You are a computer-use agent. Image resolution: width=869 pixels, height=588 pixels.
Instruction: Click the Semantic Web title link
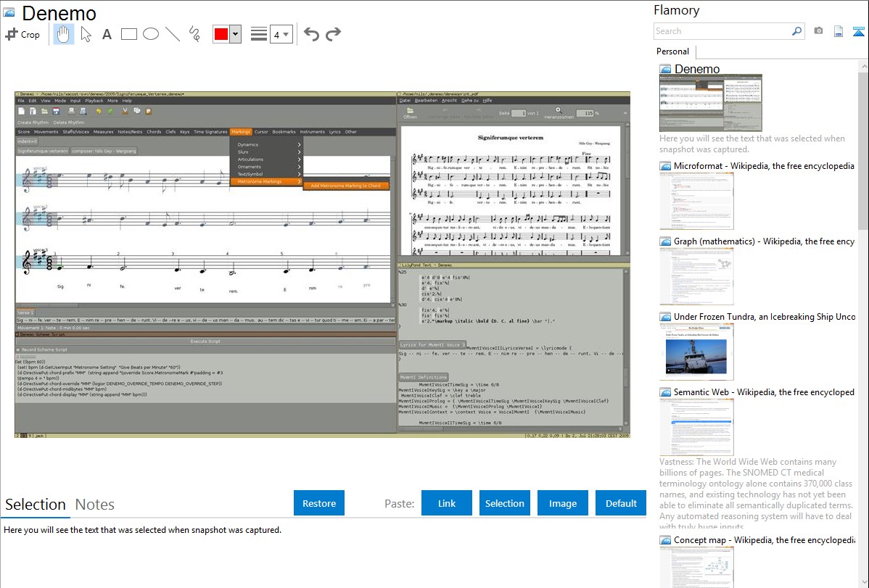point(764,392)
